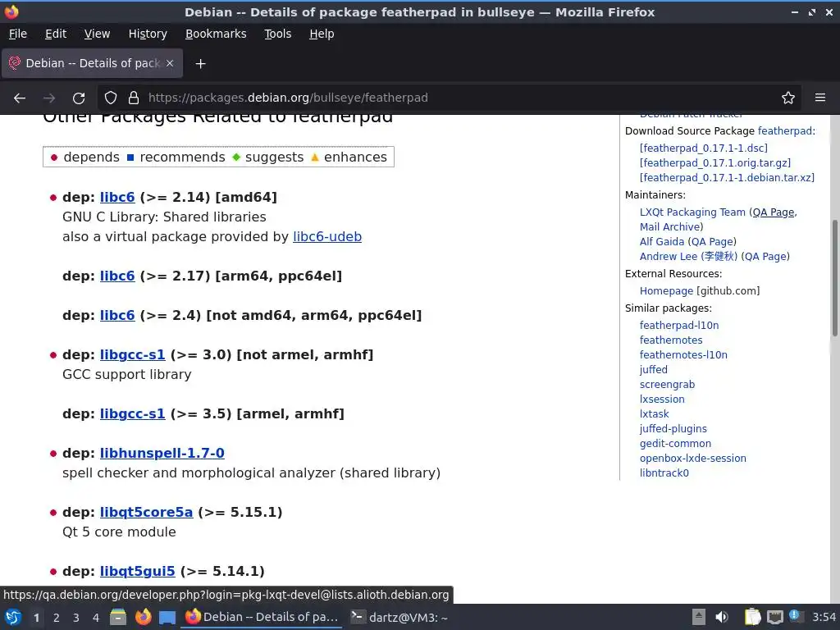Open the libqt5gui5 link
840x630 pixels.
tap(137, 571)
